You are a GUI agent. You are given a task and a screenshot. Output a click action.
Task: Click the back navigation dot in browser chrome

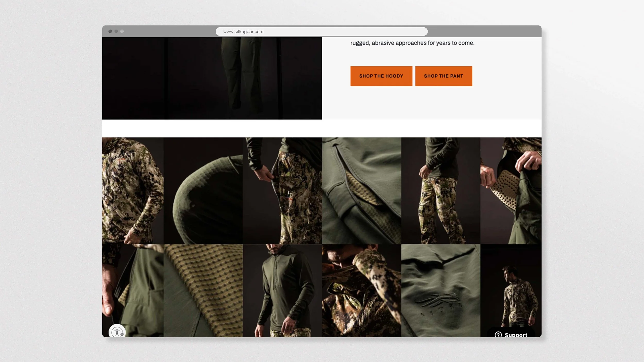[x=111, y=31]
